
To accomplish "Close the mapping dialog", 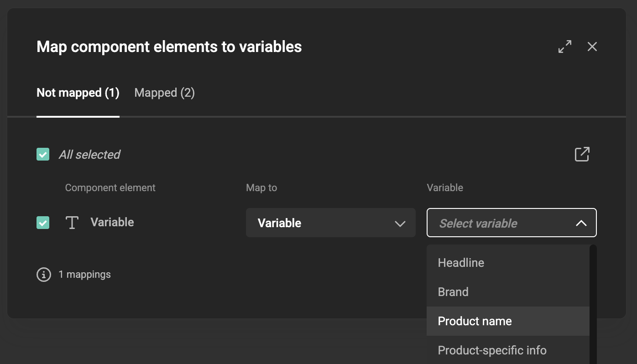I will click(592, 46).
